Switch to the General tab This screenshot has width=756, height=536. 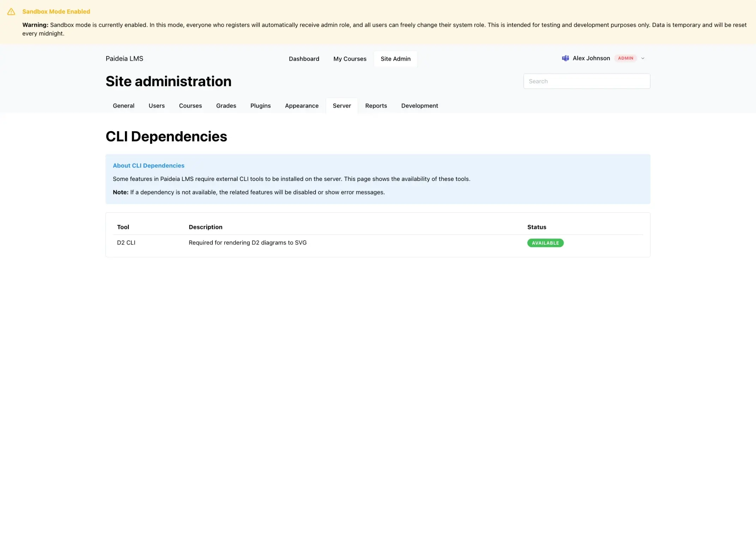click(124, 106)
